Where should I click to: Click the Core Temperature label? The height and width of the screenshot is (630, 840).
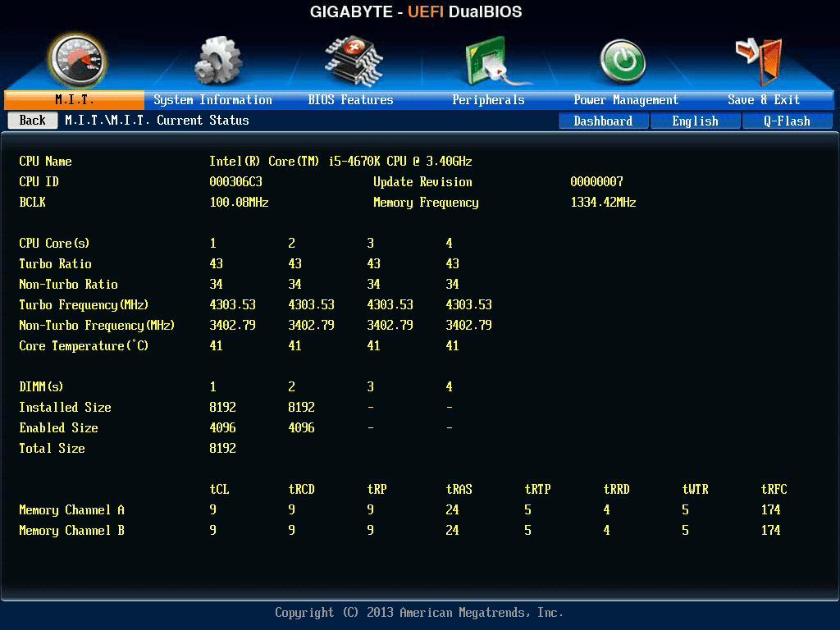(84, 346)
